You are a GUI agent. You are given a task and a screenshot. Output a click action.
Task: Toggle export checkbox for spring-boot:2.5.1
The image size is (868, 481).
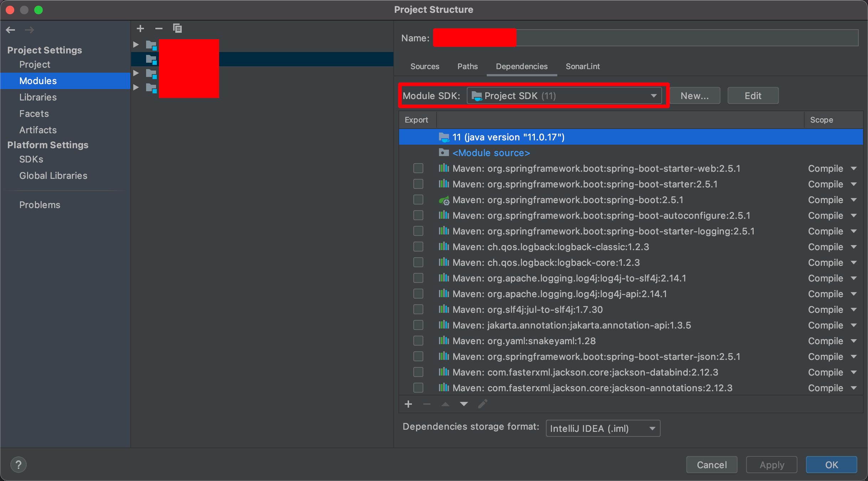418,200
